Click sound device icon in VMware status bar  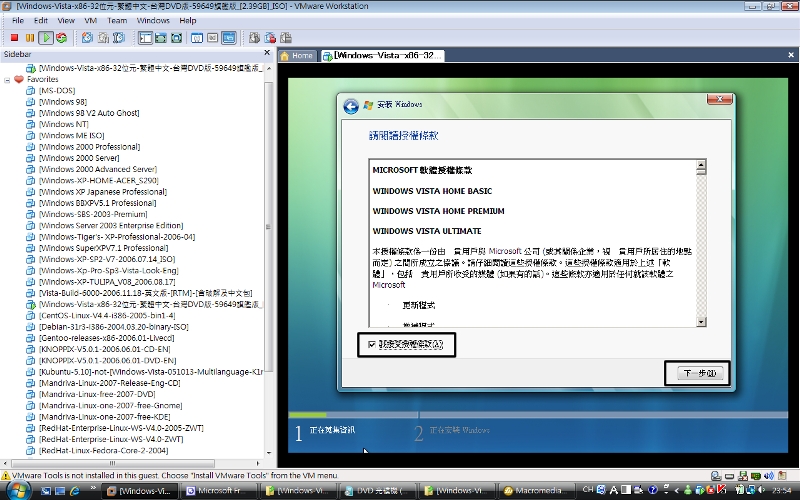769,476
